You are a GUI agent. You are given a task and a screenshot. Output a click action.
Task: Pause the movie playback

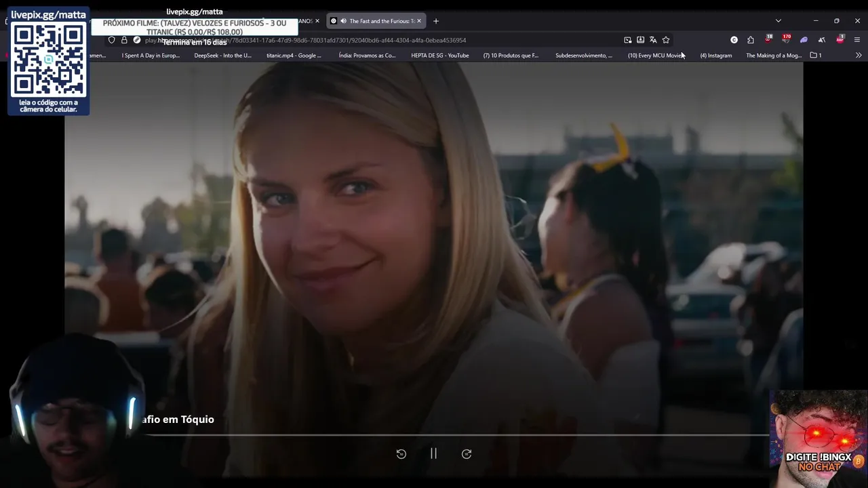(433, 453)
